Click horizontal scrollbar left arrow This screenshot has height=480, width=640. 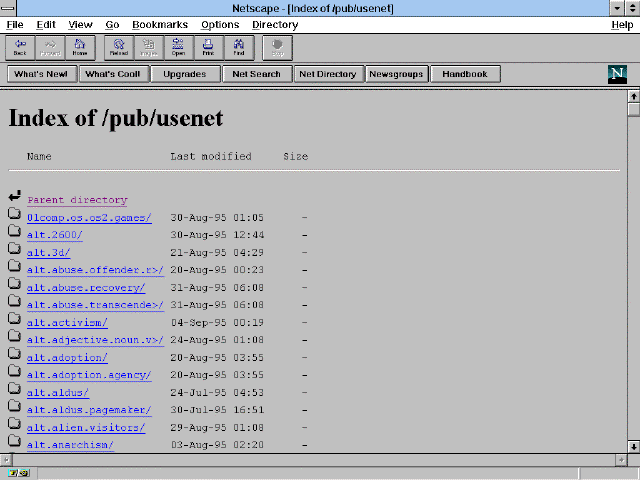[6, 460]
